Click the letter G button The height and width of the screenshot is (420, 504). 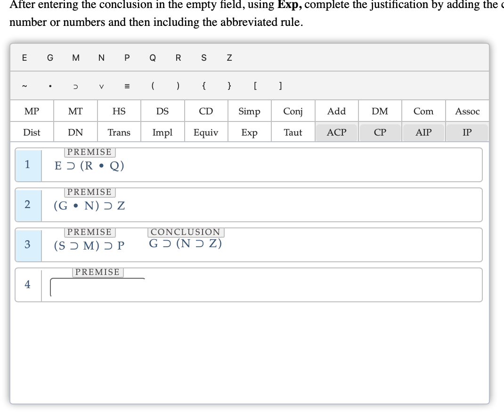coord(49,57)
